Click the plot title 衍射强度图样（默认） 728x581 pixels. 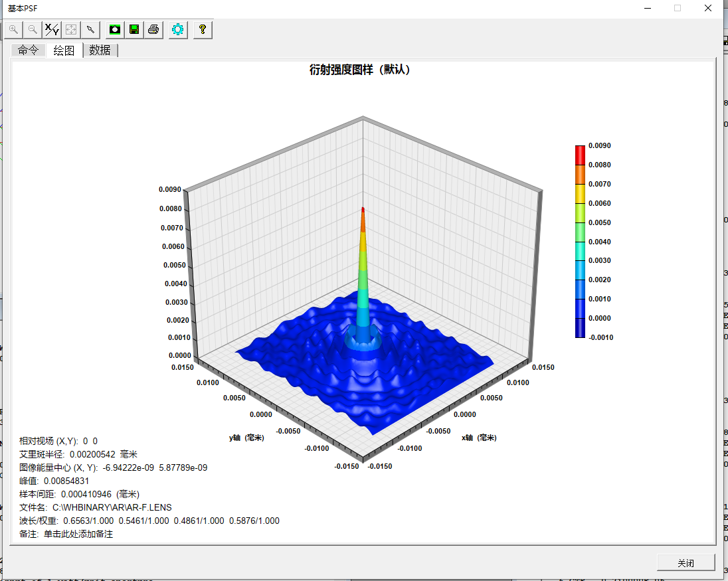pos(360,70)
